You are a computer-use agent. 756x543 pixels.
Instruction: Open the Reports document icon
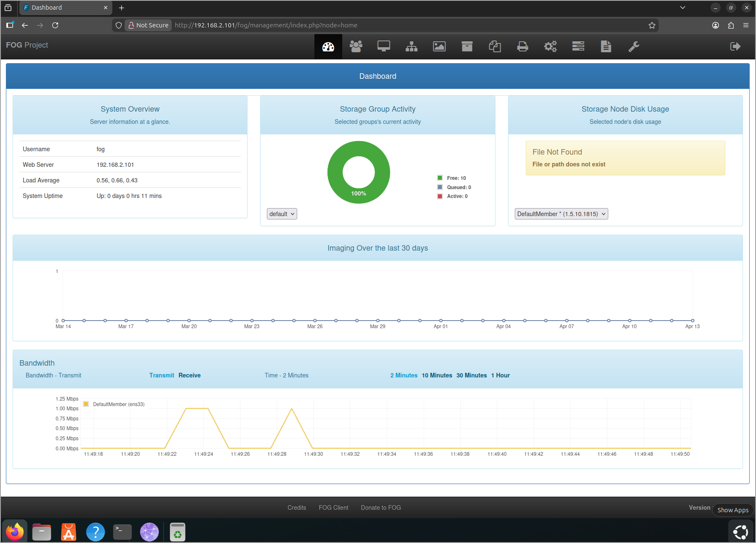point(606,46)
